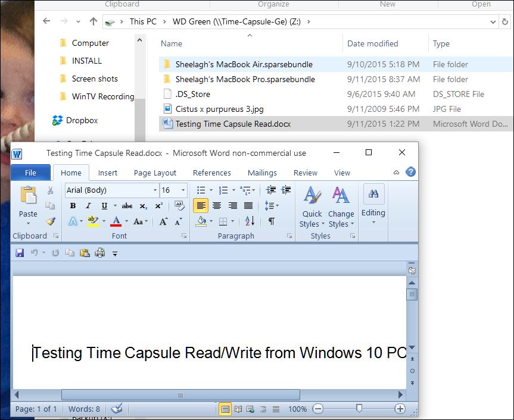
Task: Click the Shrink Font icon
Action: pyautogui.click(x=178, y=221)
